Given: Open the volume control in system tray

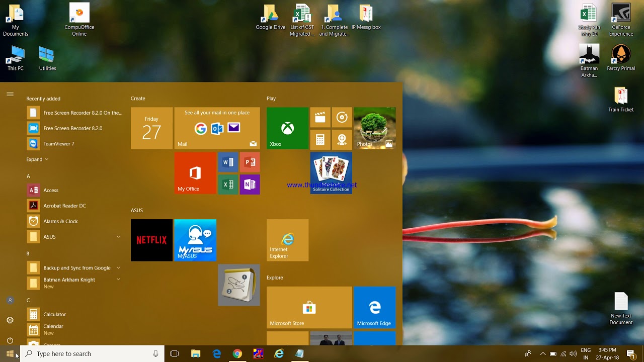Looking at the screenshot, I should [x=573, y=354].
